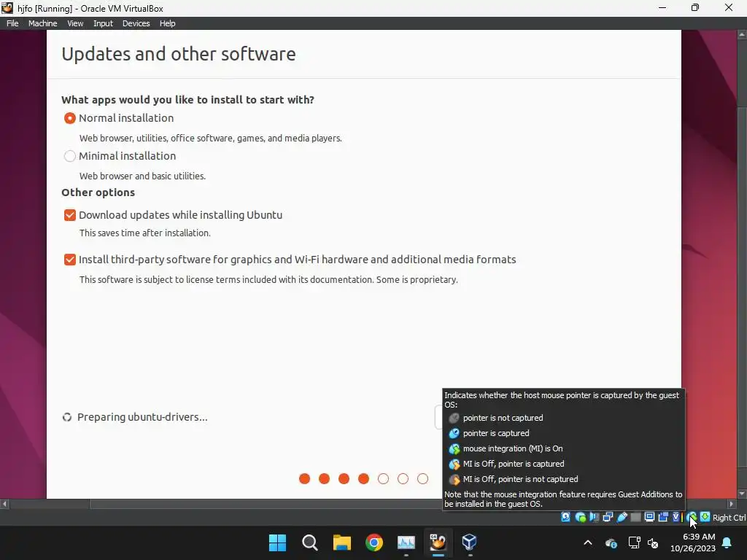This screenshot has height=560, width=747.
Task: Open the Help menu
Action: [x=167, y=23]
